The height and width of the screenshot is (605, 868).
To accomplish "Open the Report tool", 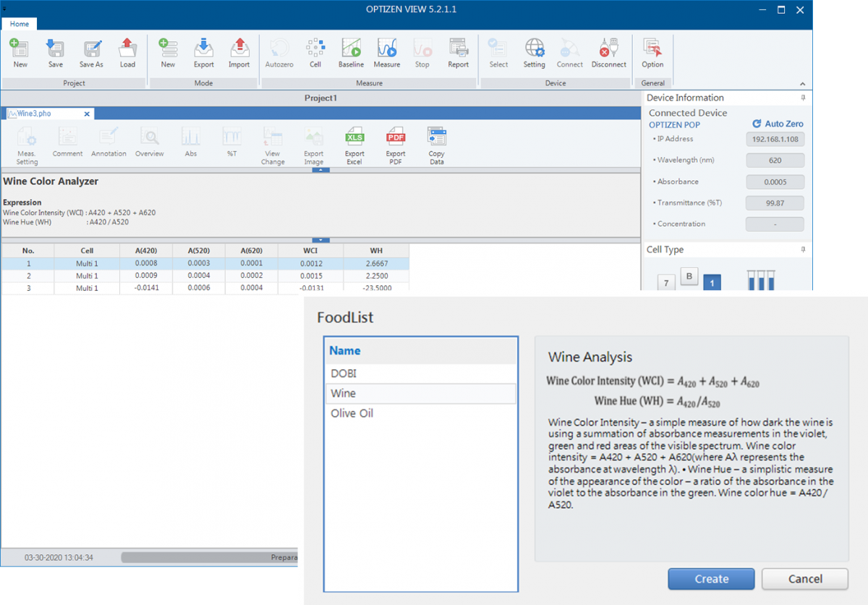I will (x=459, y=54).
